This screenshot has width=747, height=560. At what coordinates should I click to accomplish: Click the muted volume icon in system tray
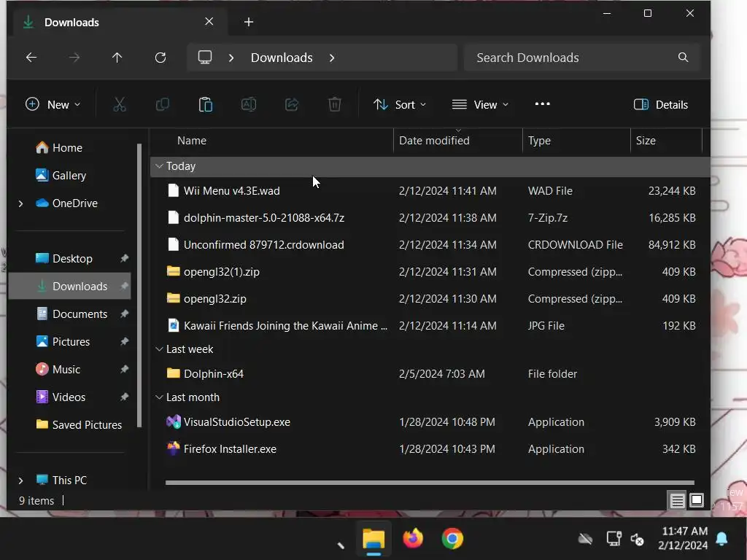(637, 539)
